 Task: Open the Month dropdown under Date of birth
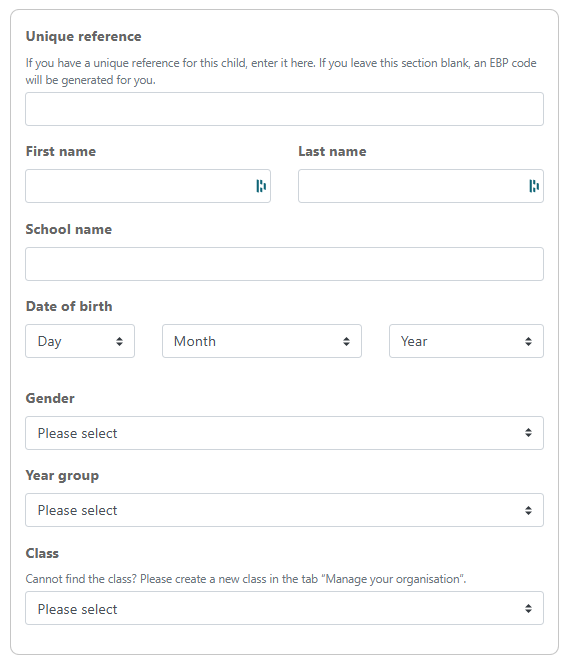click(x=262, y=341)
